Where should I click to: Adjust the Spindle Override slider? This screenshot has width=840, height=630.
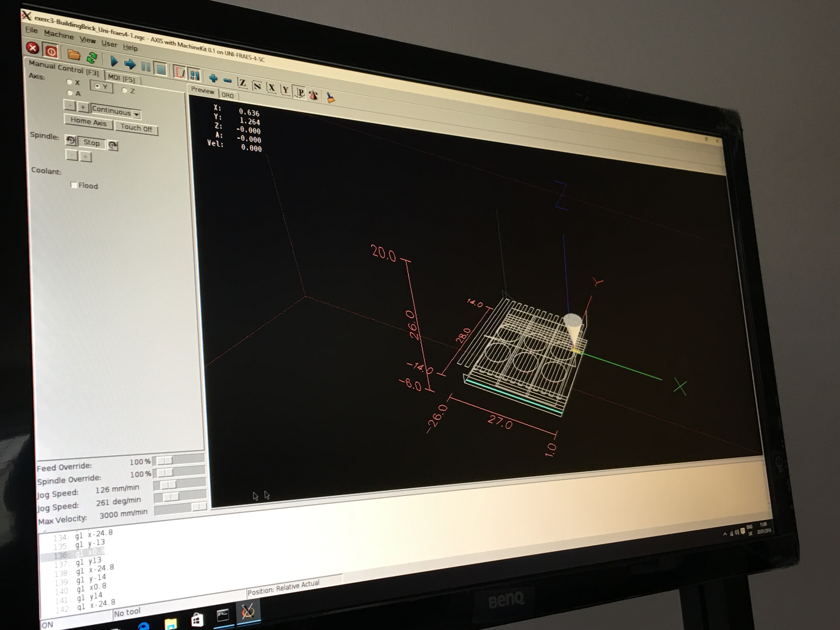click(179, 472)
